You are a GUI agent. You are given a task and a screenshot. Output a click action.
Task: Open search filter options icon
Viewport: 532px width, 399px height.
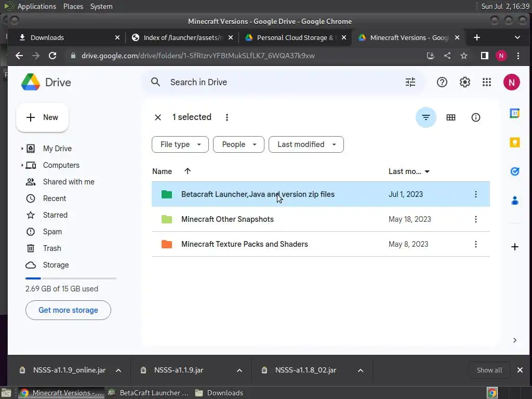point(410,82)
